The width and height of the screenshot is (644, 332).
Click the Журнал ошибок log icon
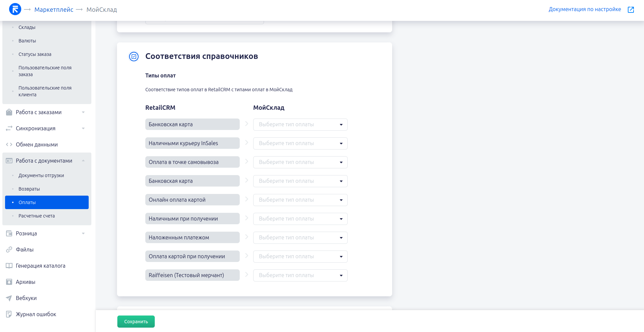9,314
